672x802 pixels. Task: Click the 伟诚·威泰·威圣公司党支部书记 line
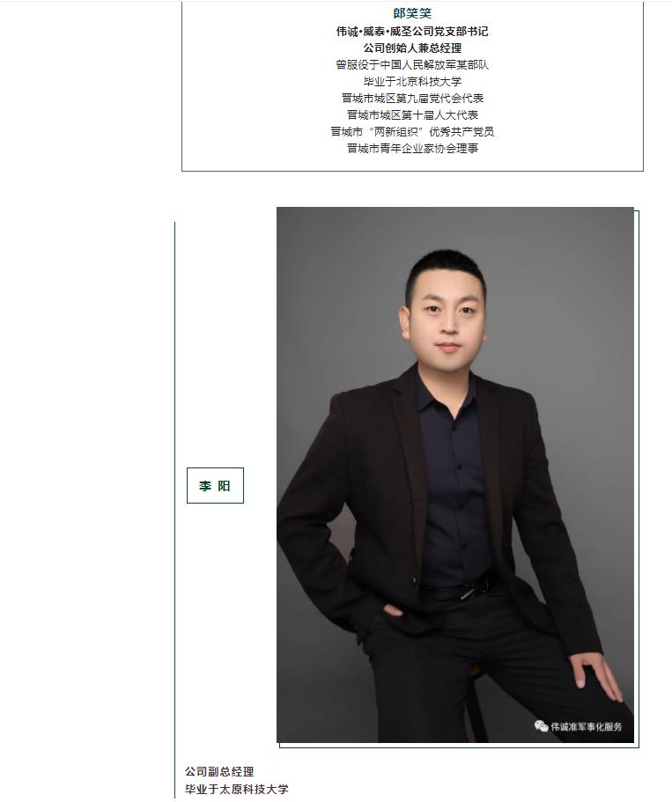412,31
